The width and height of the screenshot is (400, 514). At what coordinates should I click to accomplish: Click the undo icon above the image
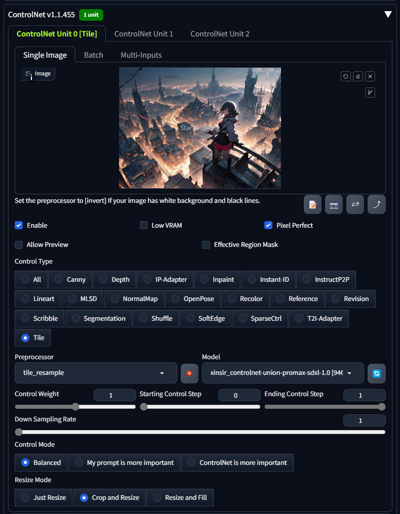346,77
